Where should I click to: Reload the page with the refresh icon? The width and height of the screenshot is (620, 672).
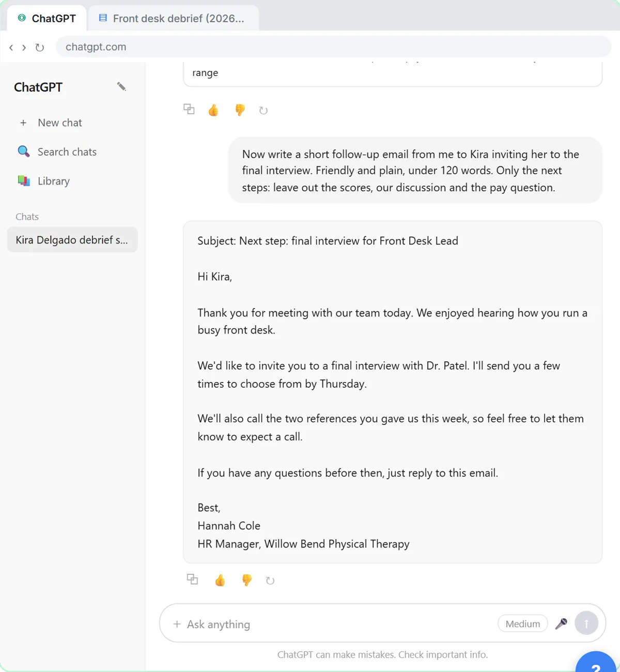39,47
